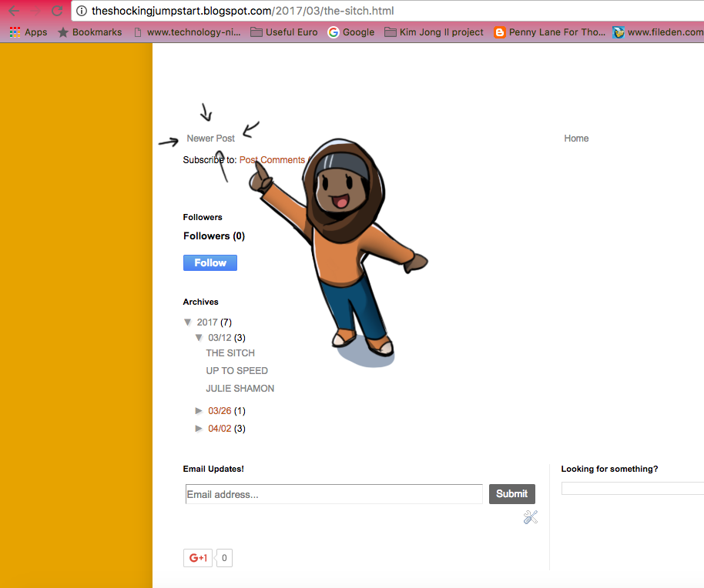Image resolution: width=704 pixels, height=588 pixels.
Task: Collapse the 2017 archive triangle
Action: (x=188, y=322)
